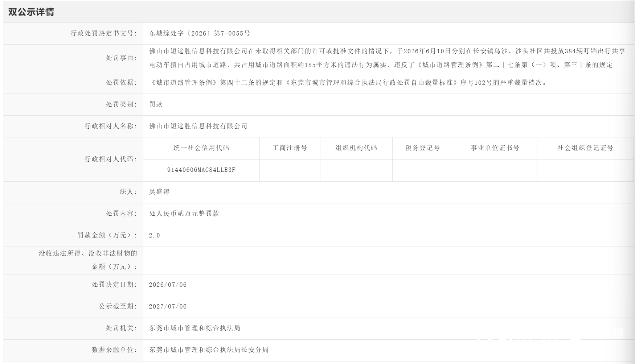Screen dimensions: 635x364
Task: Click the authority 东莞市城市管理和综合执法局 in 处罚机关 row
Action: click(195, 328)
